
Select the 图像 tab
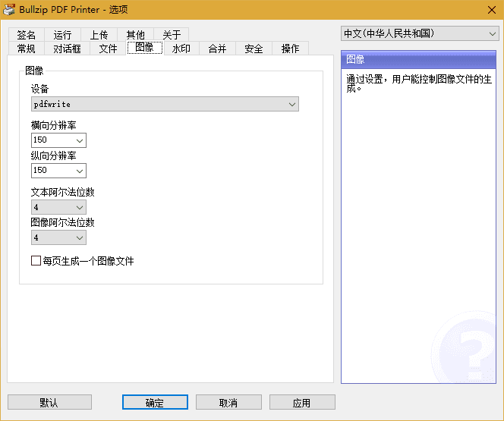[145, 48]
